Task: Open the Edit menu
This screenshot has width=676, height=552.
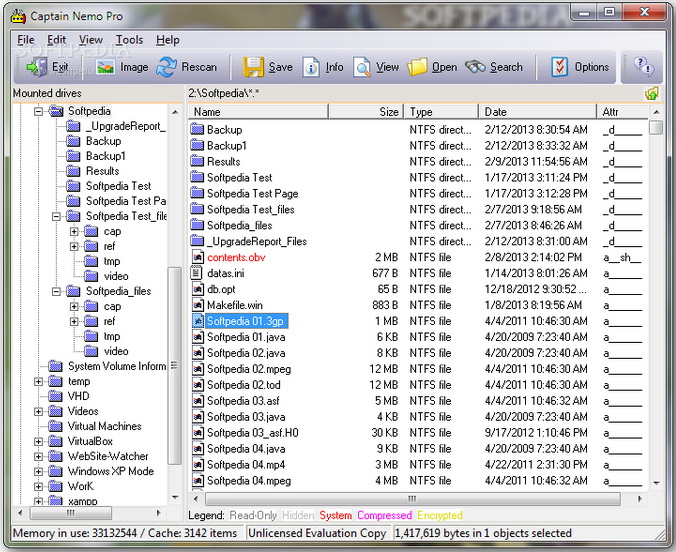Action: tap(56, 40)
